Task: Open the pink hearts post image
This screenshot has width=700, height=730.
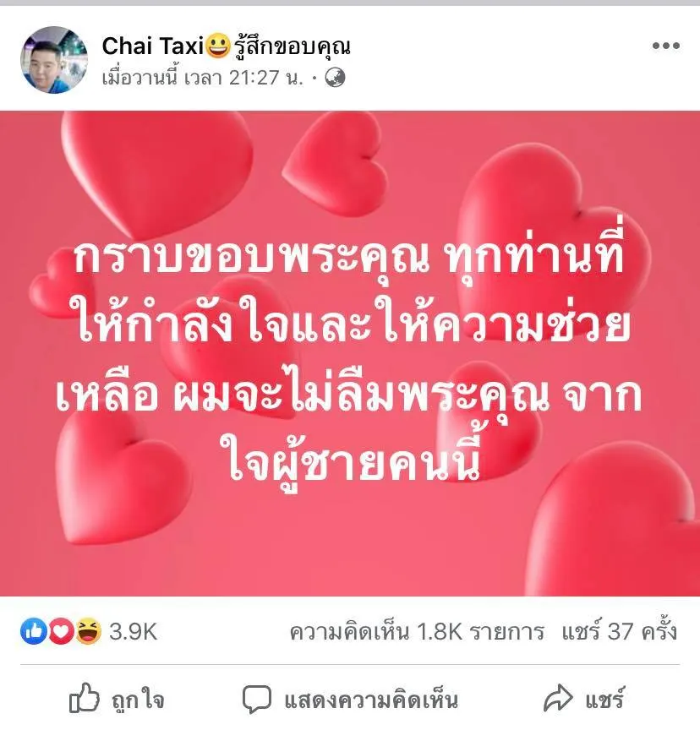Action: (350, 353)
